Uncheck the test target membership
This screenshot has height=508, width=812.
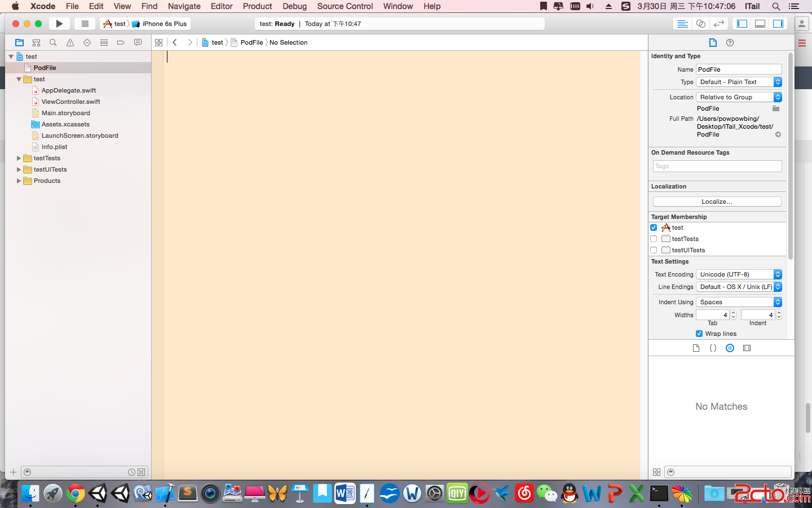coord(654,227)
